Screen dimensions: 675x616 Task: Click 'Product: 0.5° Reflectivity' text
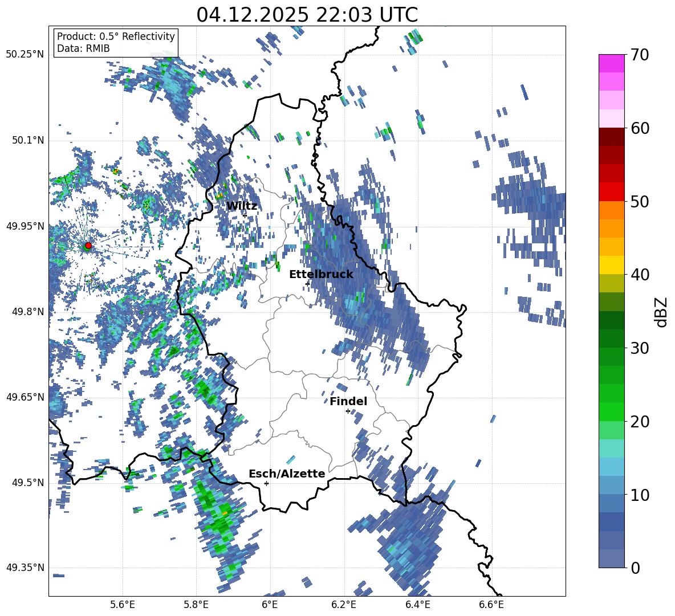[x=116, y=36]
